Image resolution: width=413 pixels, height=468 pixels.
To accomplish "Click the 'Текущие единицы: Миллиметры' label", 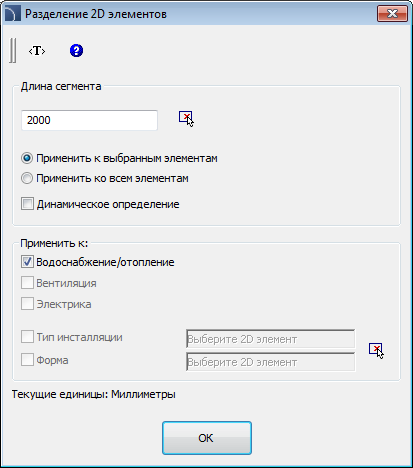I will tap(94, 394).
